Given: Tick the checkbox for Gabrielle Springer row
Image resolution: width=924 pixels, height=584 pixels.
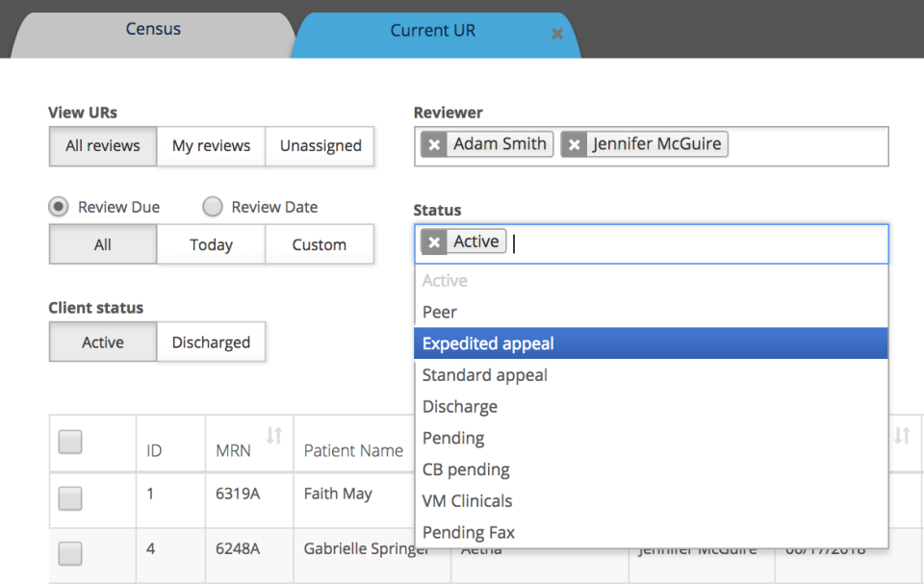Looking at the screenshot, I should pos(70,553).
